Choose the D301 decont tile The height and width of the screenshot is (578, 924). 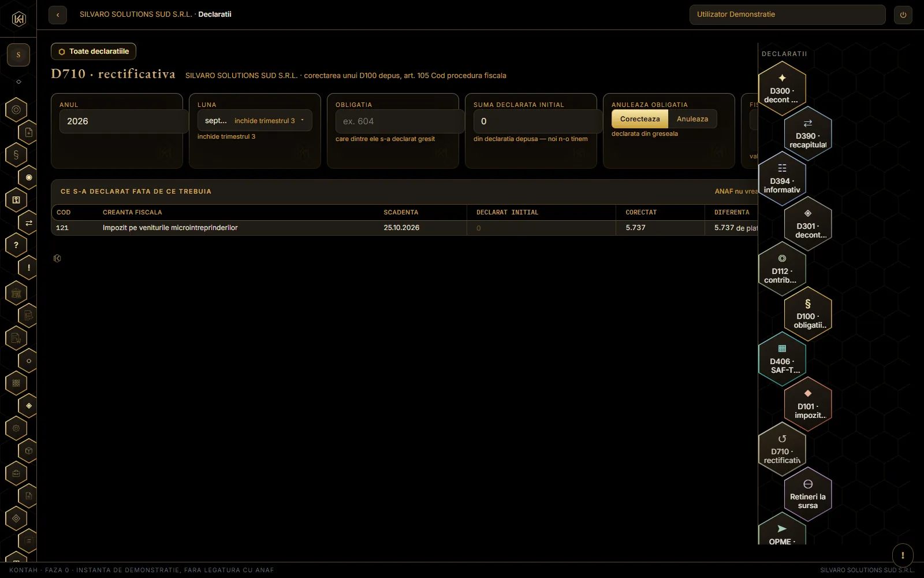(x=808, y=224)
